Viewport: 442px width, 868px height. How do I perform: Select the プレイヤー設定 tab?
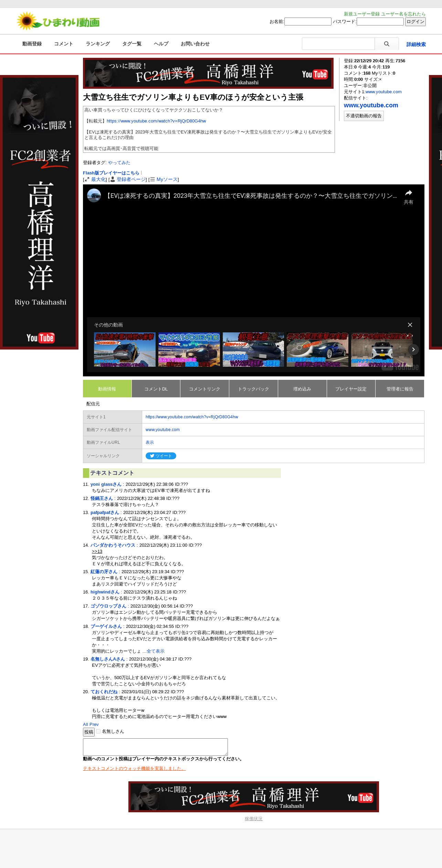tap(351, 389)
